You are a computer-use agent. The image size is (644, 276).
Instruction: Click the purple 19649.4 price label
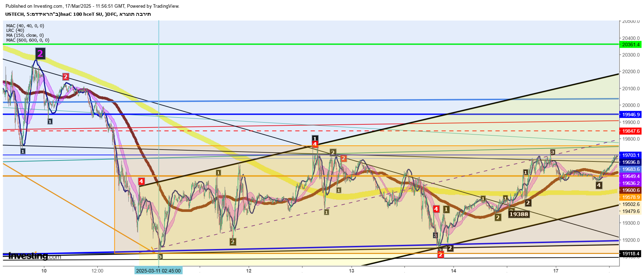(631, 176)
